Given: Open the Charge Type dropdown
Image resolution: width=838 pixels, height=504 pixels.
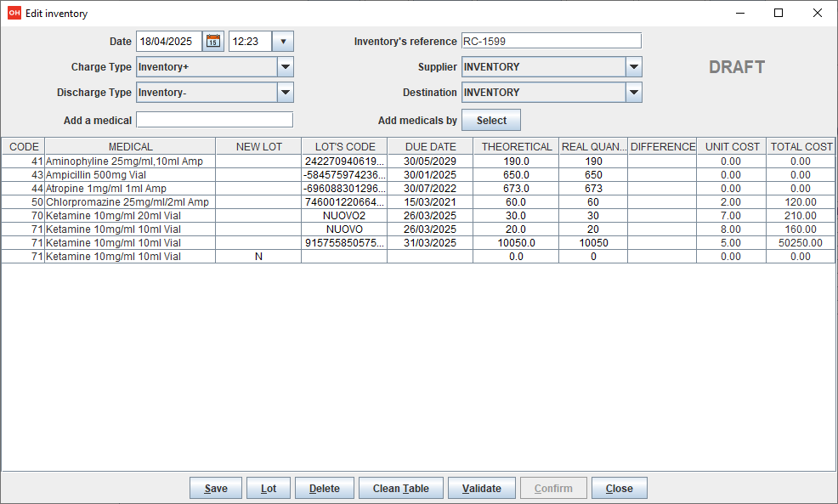Looking at the screenshot, I should click(285, 67).
